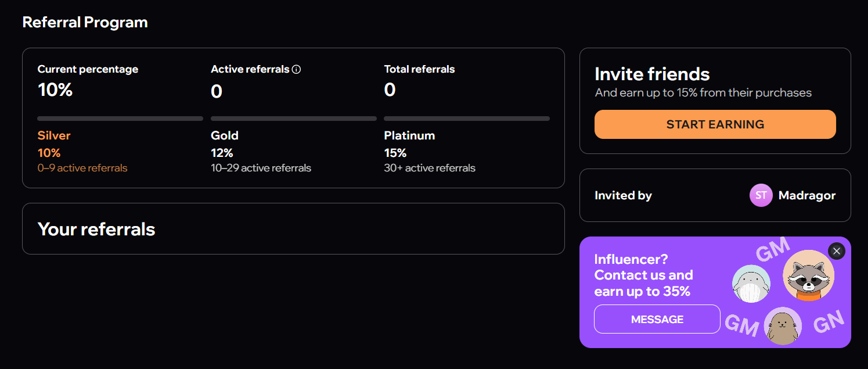Click the Silver tier progress bar
The image size is (868, 369).
tap(120, 119)
